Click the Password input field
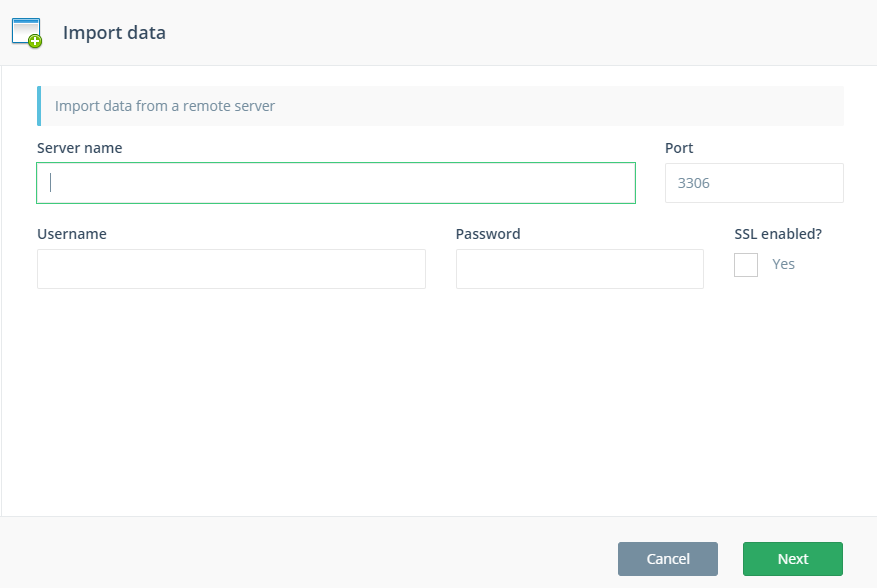Image resolution: width=877 pixels, height=588 pixels. coord(579,269)
